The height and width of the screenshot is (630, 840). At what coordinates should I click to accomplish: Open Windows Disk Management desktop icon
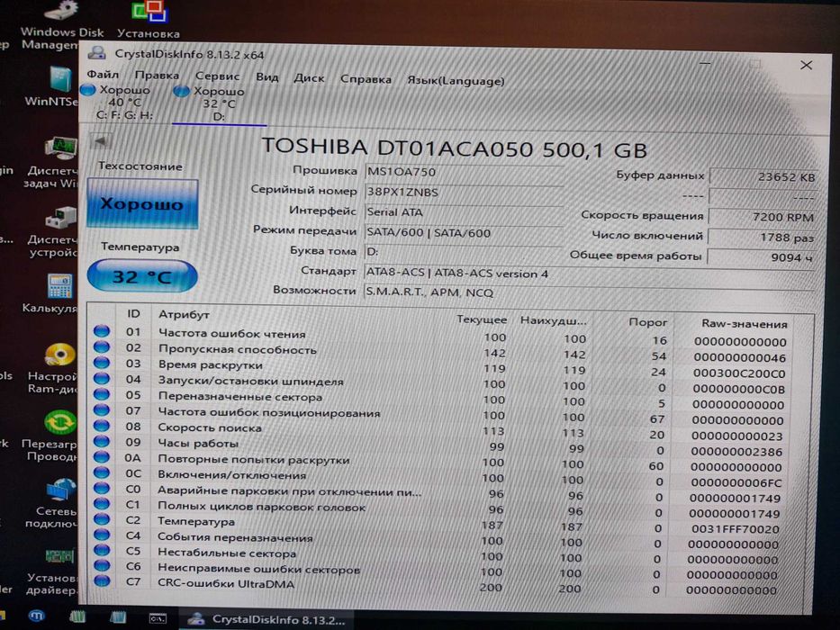[61, 25]
